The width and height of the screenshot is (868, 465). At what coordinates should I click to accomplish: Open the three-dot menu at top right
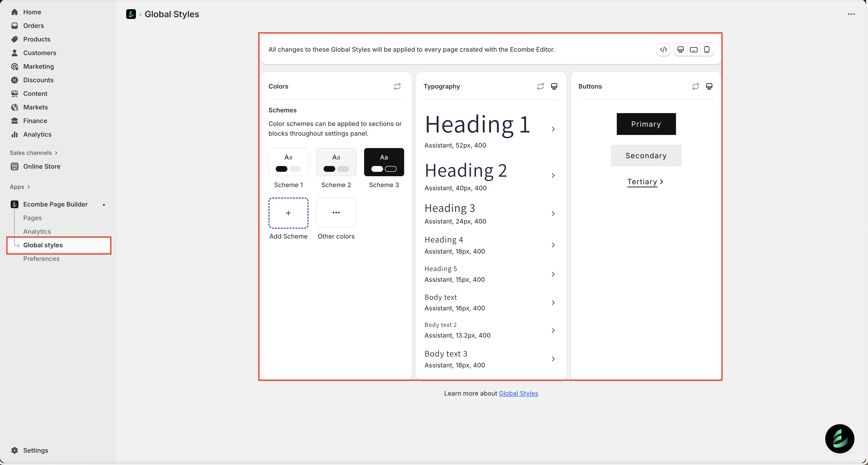[x=851, y=14]
